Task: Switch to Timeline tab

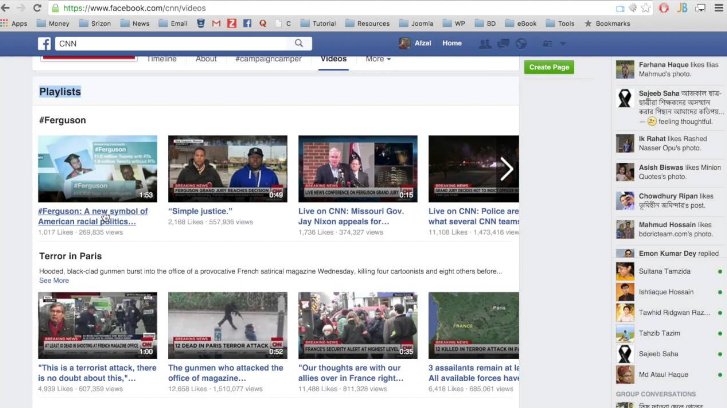Action: click(x=161, y=59)
